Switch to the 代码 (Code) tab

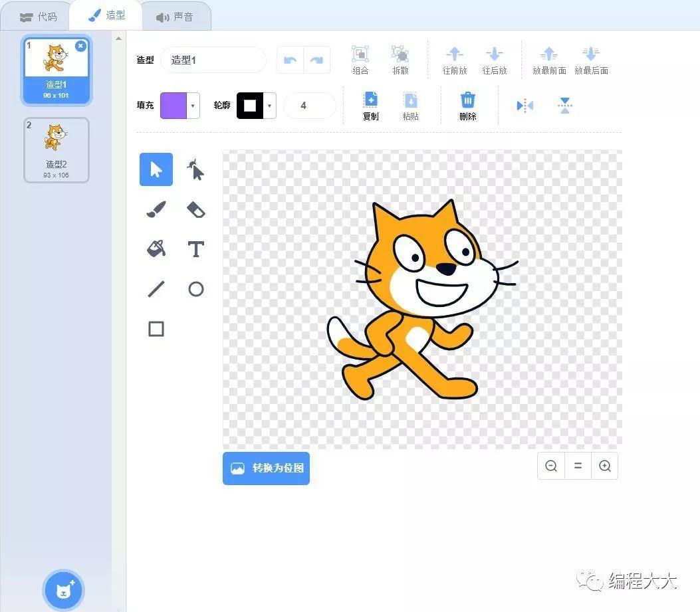tap(38, 17)
